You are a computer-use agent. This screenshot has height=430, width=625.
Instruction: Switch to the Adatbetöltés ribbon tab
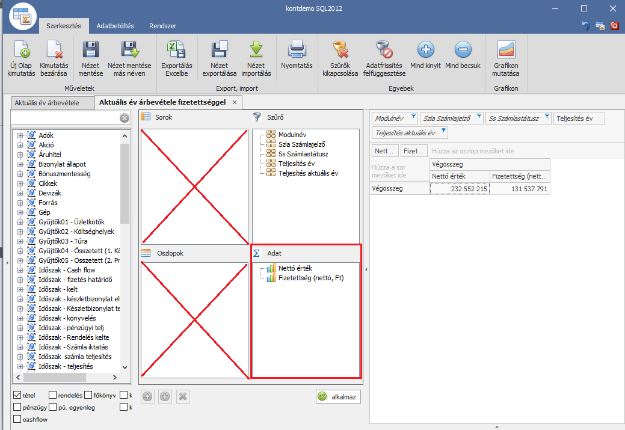coord(115,23)
